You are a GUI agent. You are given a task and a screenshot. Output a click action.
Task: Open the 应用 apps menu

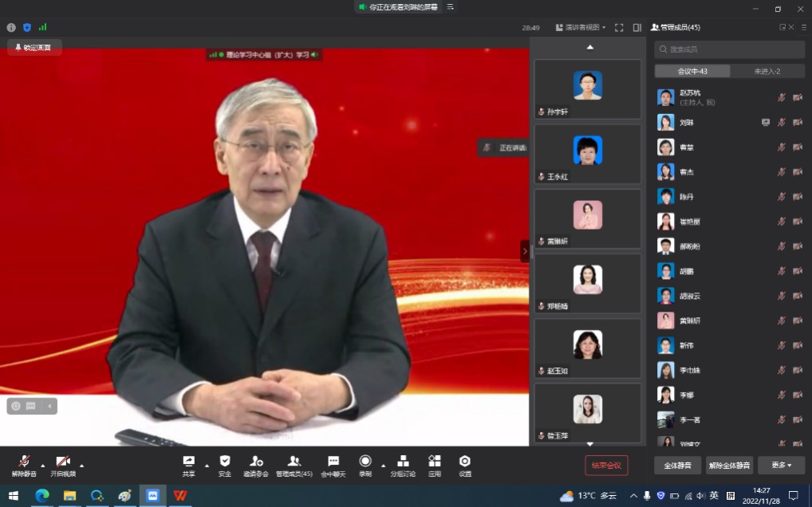pos(435,466)
